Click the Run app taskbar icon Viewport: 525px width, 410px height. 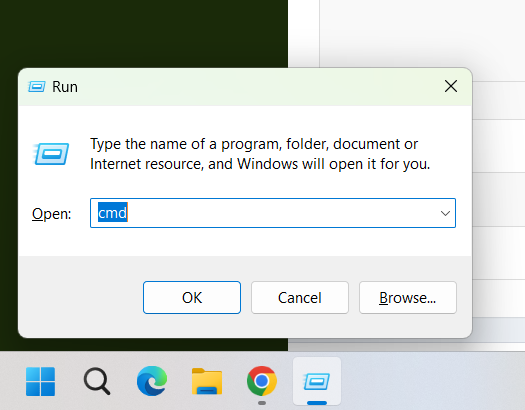[x=317, y=381]
